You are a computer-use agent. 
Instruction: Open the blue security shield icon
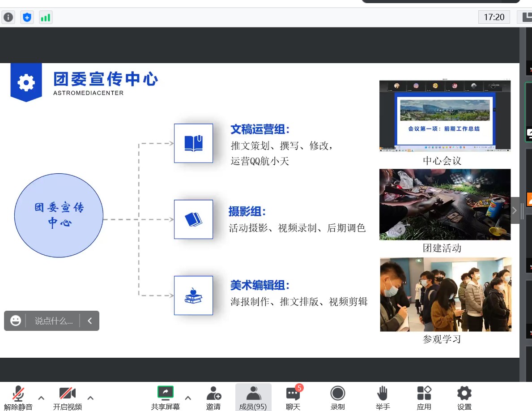coord(27,17)
